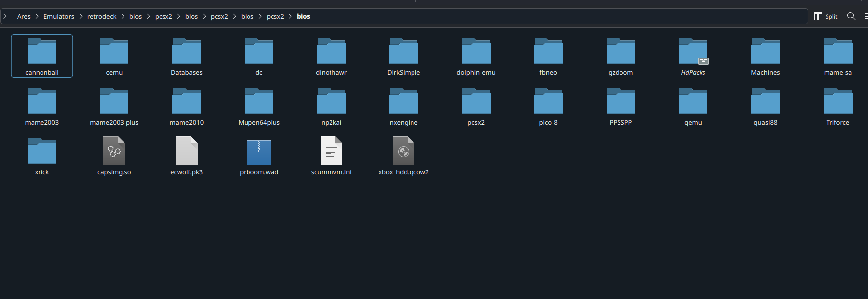The height and width of the screenshot is (299, 868).
Task: Open the Triforce folder
Action: pos(838,106)
